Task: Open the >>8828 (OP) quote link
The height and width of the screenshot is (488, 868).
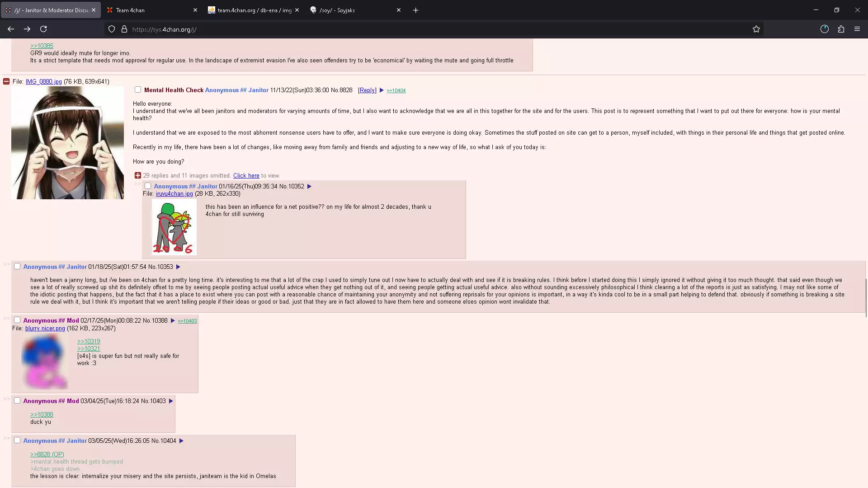Action: [x=47, y=455]
